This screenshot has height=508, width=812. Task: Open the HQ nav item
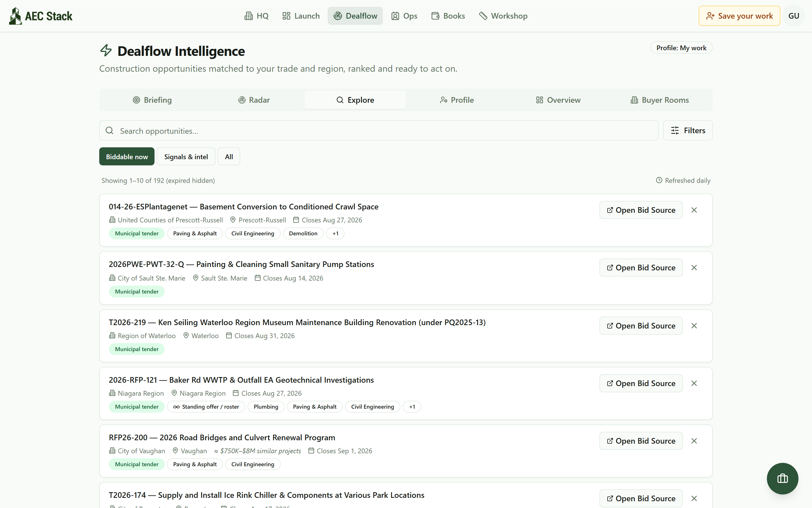(256, 16)
